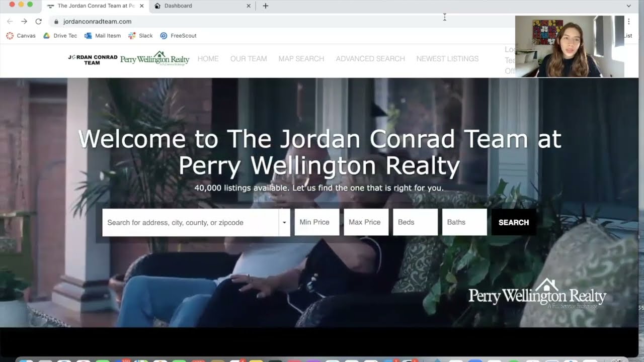Image resolution: width=644 pixels, height=362 pixels.
Task: Click the Min Price field
Action: [317, 222]
